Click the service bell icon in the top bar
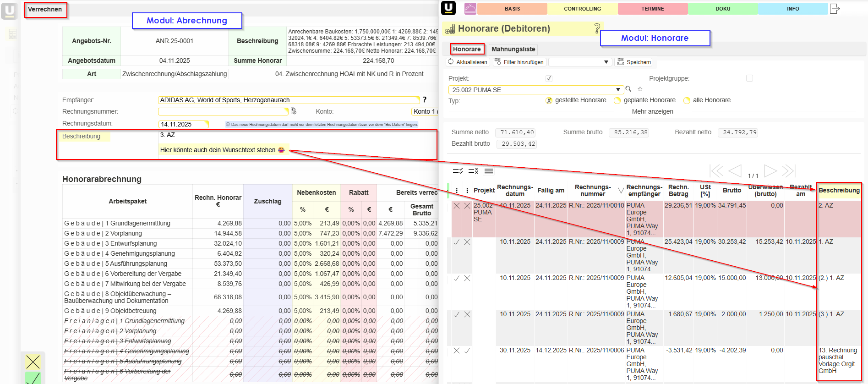The width and height of the screenshot is (868, 384). pos(470,9)
